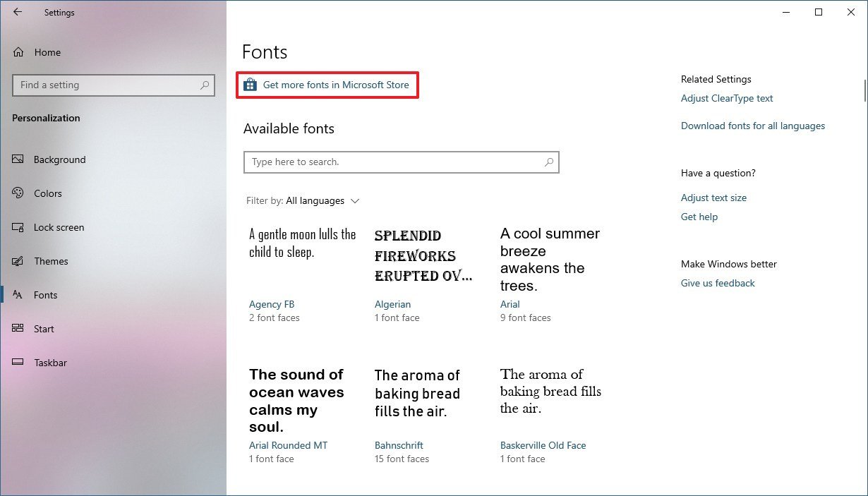Select the Fonts icon in sidebar
The width and height of the screenshot is (868, 496).
point(17,295)
